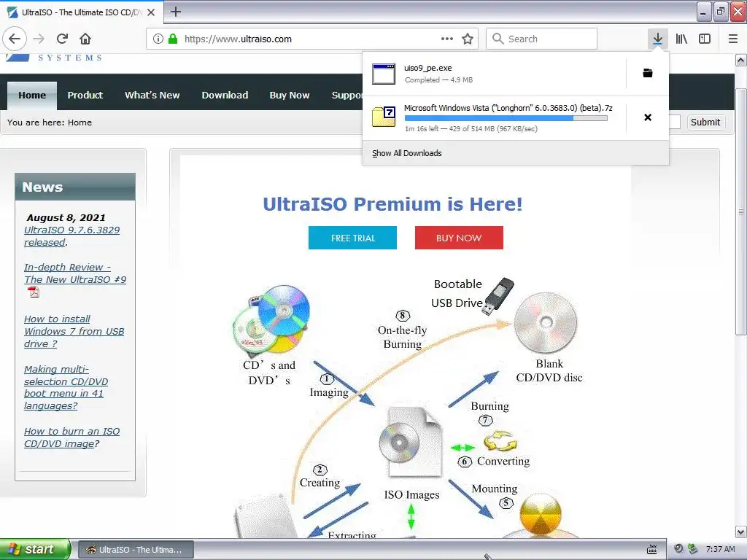The image size is (747, 560).
Task: Open the Library icon in toolbar
Action: pyautogui.click(x=682, y=39)
